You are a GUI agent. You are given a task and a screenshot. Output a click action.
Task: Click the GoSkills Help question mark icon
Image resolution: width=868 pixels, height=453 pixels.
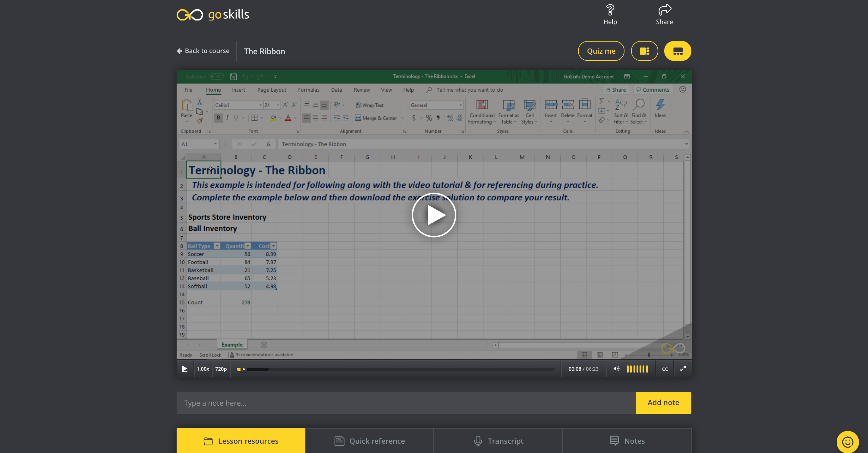click(610, 9)
